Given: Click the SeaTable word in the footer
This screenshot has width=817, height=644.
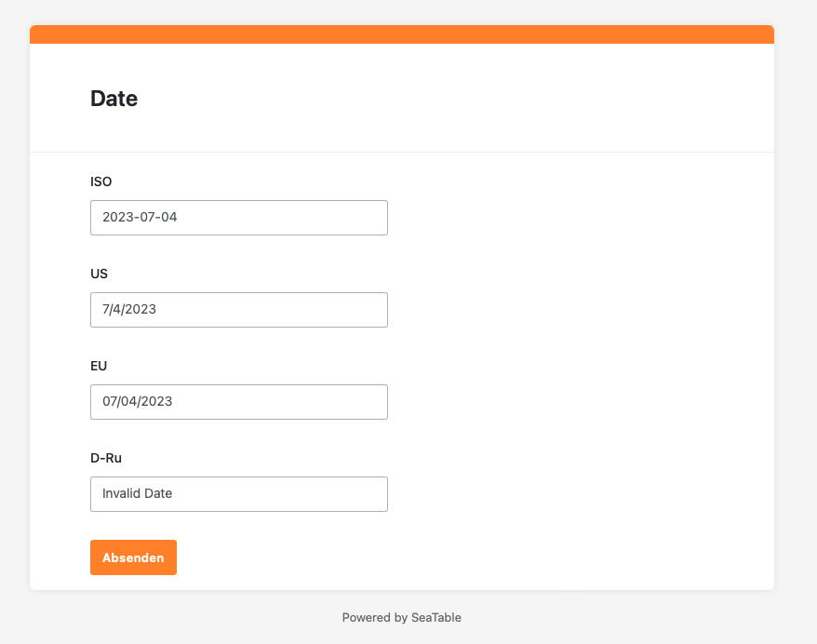Looking at the screenshot, I should coord(436,617).
